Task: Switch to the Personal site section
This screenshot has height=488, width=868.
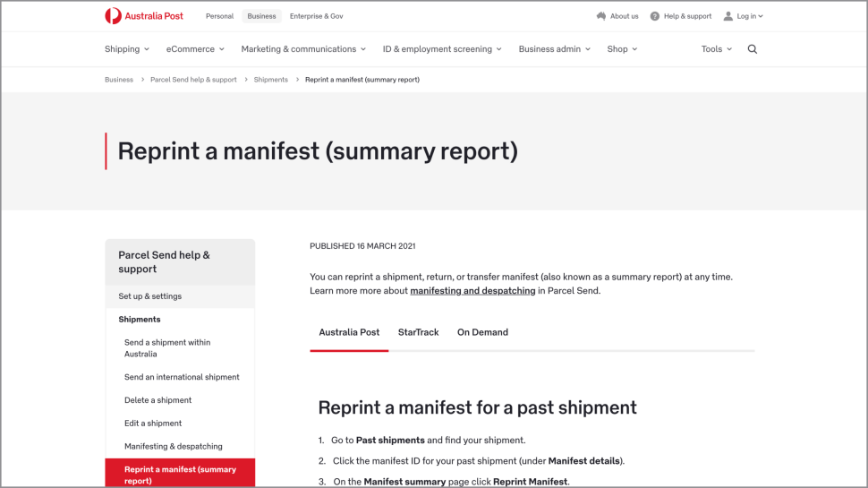Action: click(219, 16)
